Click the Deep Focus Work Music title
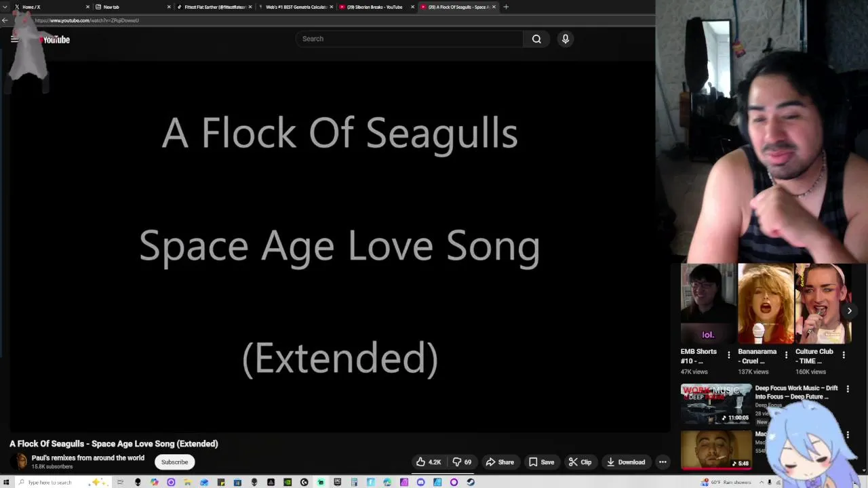Image resolution: width=868 pixels, height=488 pixels. (796, 392)
